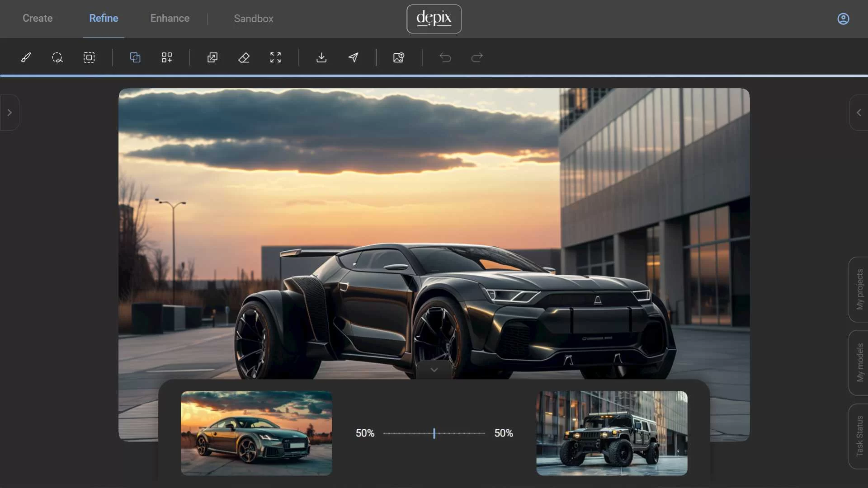This screenshot has height=488, width=868.
Task: Select the eraser tool
Action: click(244, 57)
